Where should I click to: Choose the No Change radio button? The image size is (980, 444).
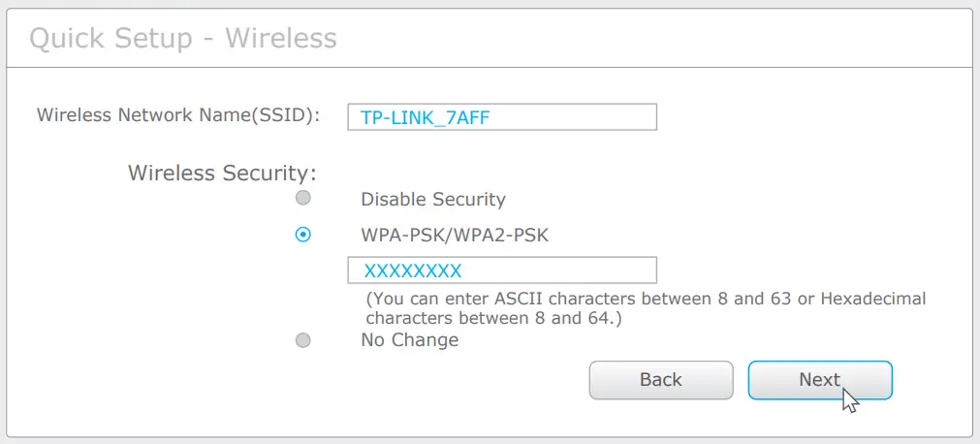303,340
